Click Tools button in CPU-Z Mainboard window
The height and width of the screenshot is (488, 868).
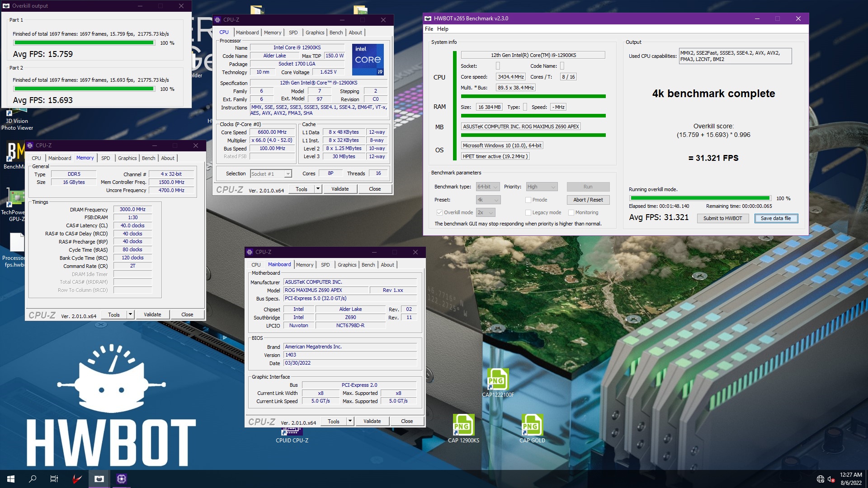click(x=334, y=421)
